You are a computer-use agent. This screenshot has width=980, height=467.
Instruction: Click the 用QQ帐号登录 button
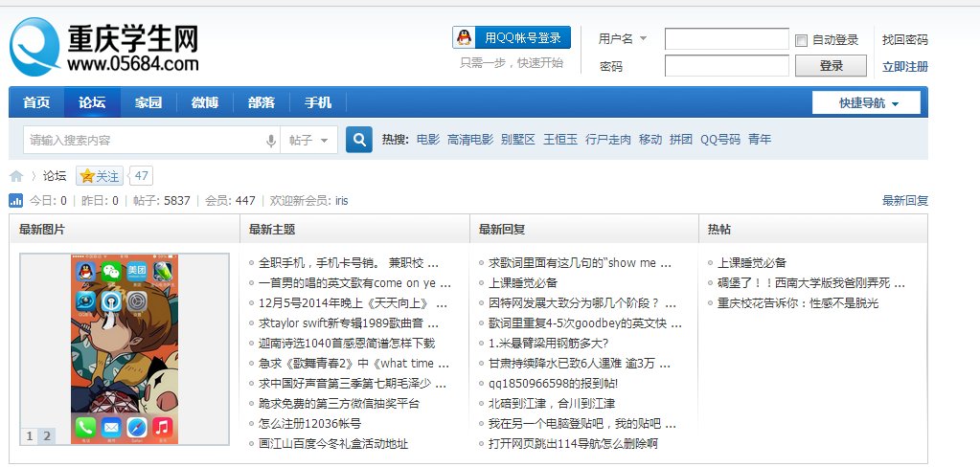coord(512,37)
